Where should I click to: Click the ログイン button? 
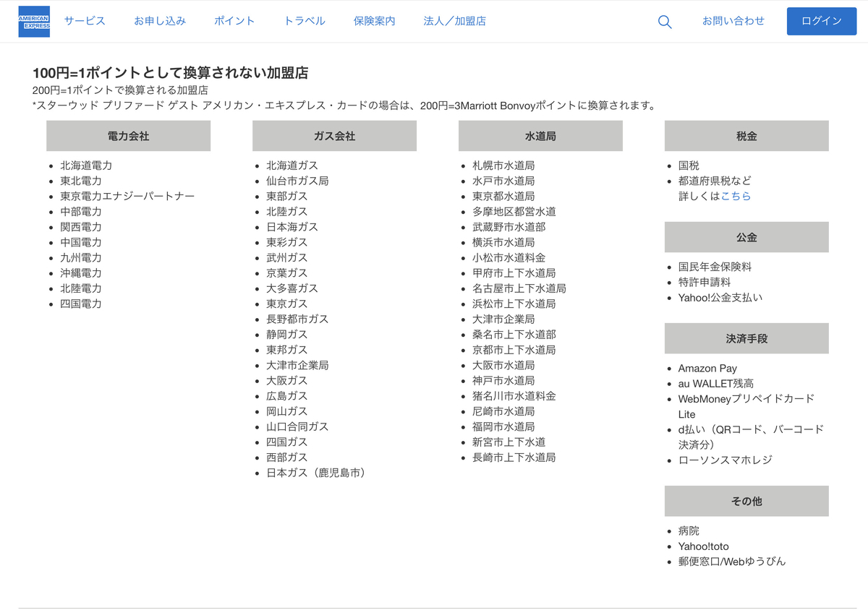pos(822,21)
